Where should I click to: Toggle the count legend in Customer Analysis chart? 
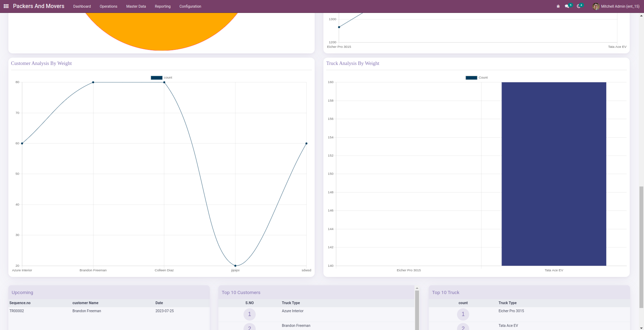pyautogui.click(x=161, y=78)
